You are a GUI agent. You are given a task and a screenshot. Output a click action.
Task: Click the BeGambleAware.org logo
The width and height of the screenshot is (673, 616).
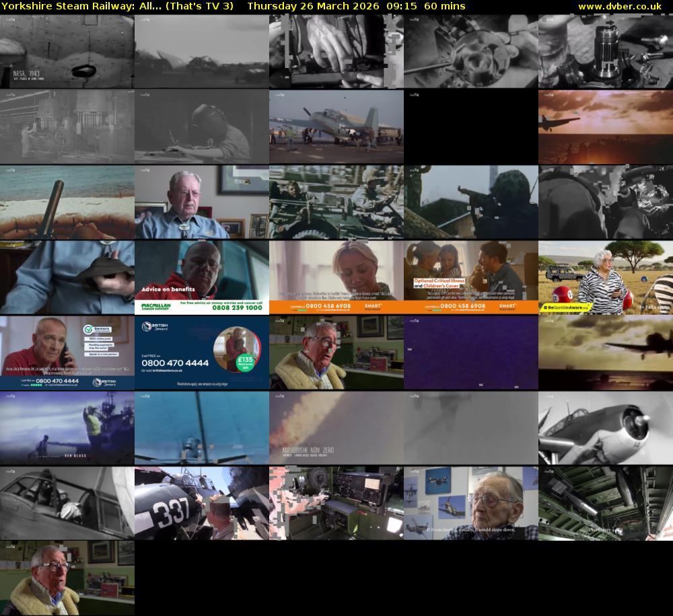tap(568, 307)
